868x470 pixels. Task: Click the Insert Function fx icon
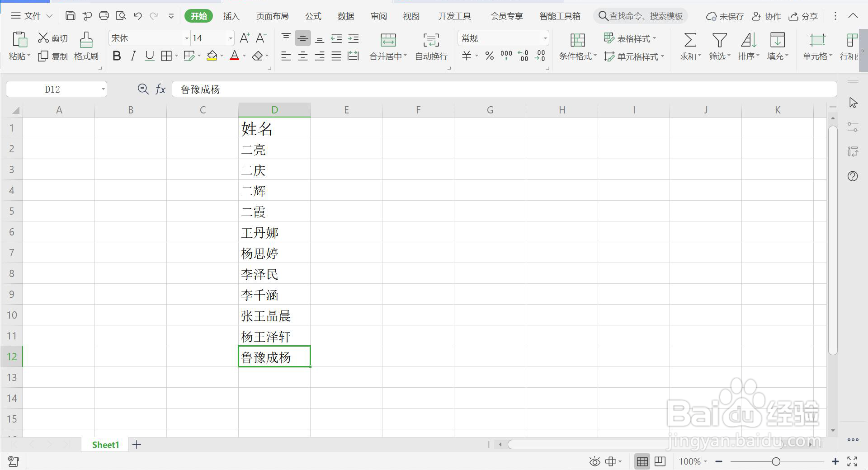tap(160, 89)
